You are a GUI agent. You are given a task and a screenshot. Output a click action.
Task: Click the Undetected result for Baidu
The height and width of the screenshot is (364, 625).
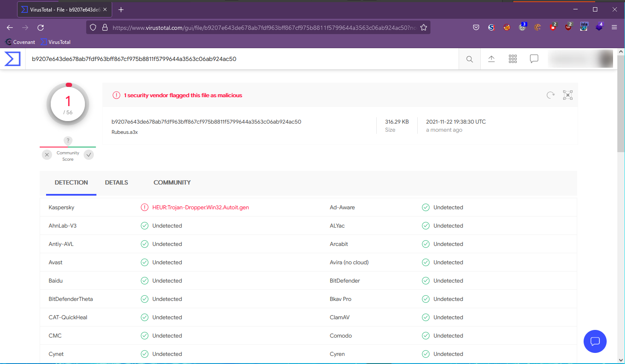tap(167, 281)
